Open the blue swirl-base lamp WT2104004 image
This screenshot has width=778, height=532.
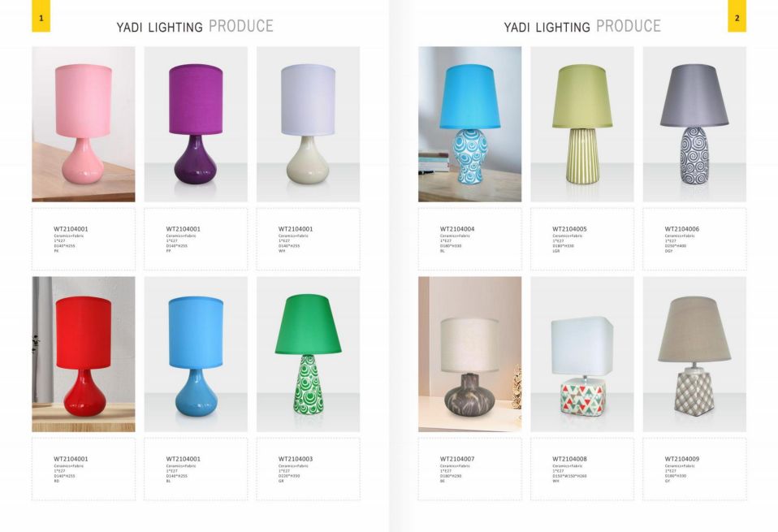pos(470,124)
